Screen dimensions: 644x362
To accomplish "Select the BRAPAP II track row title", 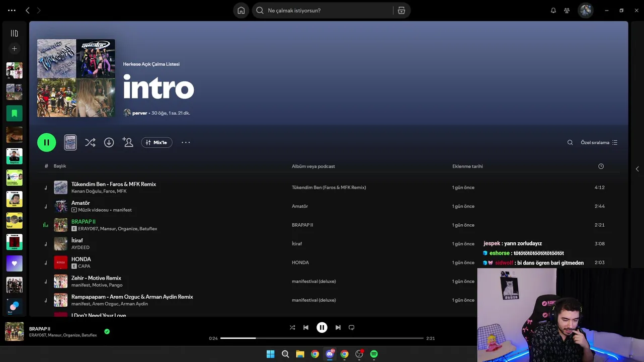I will click(x=84, y=222).
